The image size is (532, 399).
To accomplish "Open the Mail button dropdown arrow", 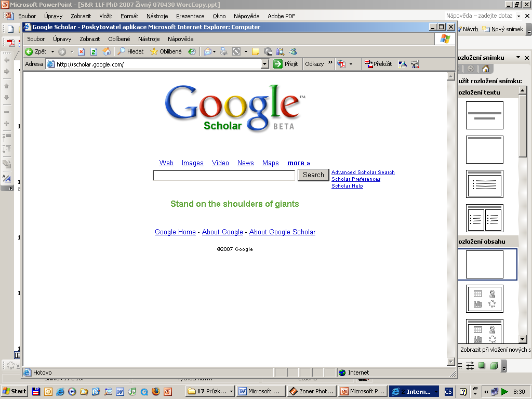I will pos(214,51).
